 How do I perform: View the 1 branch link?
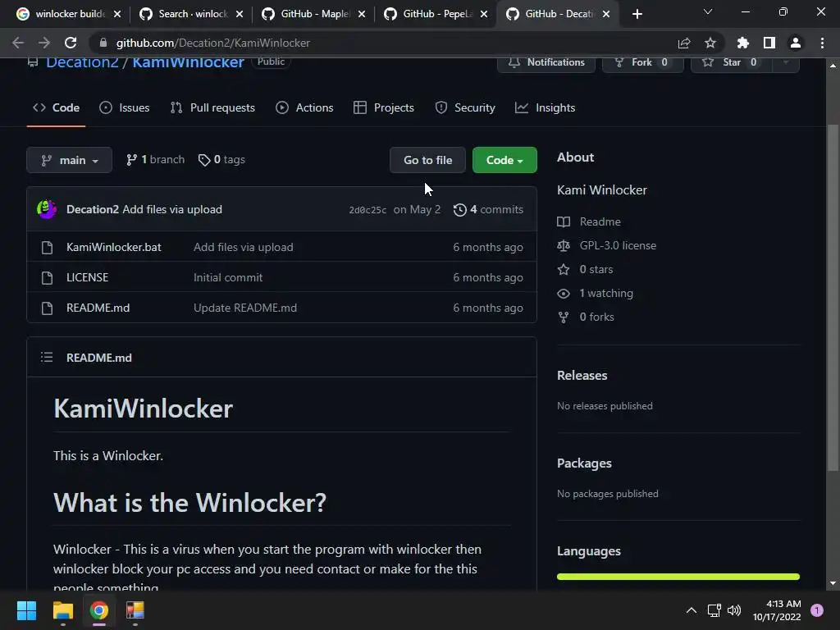point(155,160)
